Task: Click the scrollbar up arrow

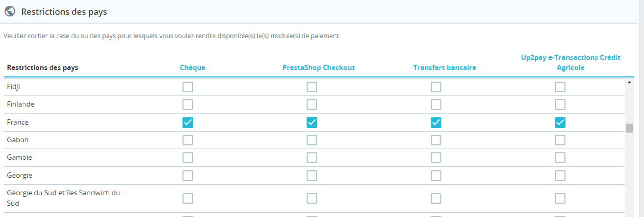Action: tap(630, 83)
